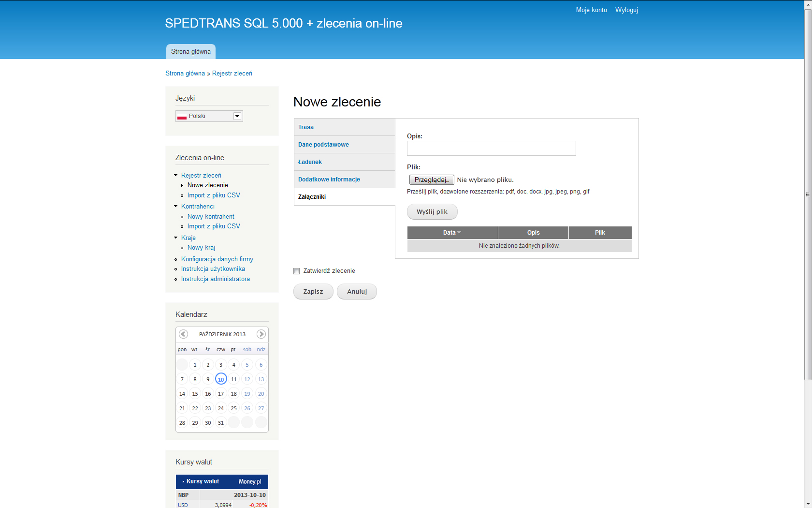Click the Data column header

click(452, 233)
